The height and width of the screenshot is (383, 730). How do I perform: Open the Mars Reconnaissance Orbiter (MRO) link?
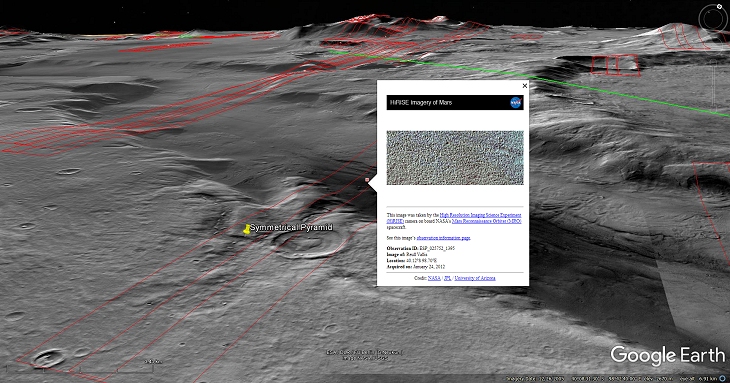(x=487, y=221)
